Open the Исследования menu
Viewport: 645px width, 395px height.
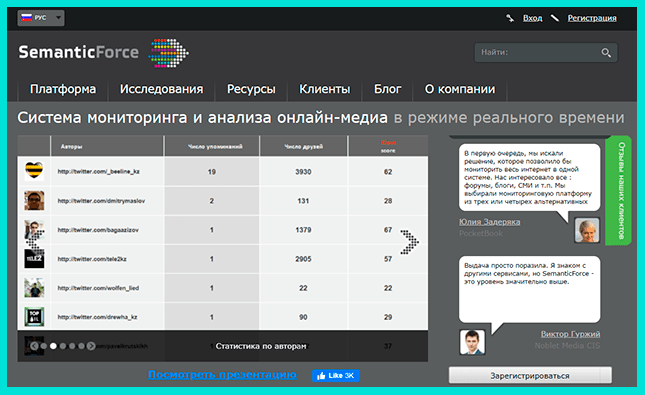click(161, 89)
